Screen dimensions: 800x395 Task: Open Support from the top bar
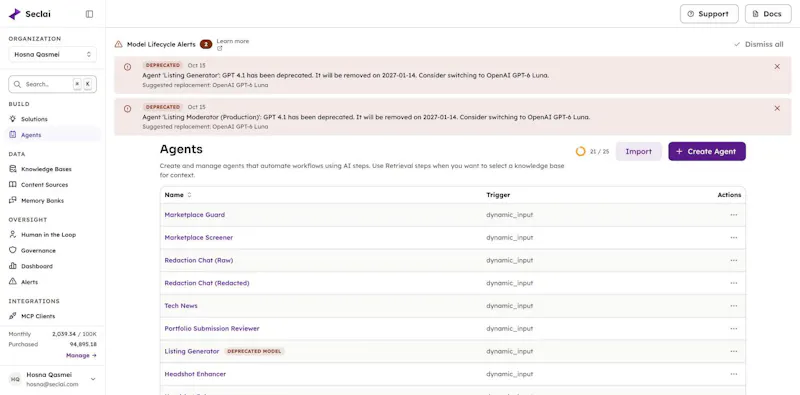(709, 14)
